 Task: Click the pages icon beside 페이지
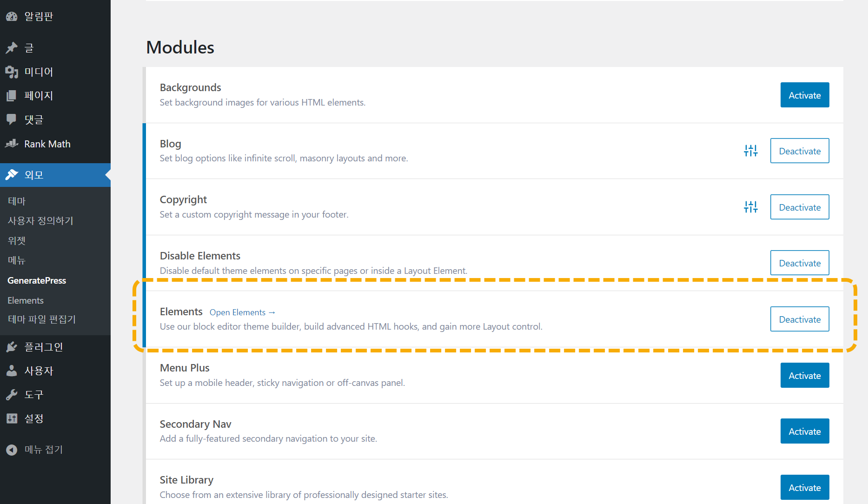coord(12,96)
